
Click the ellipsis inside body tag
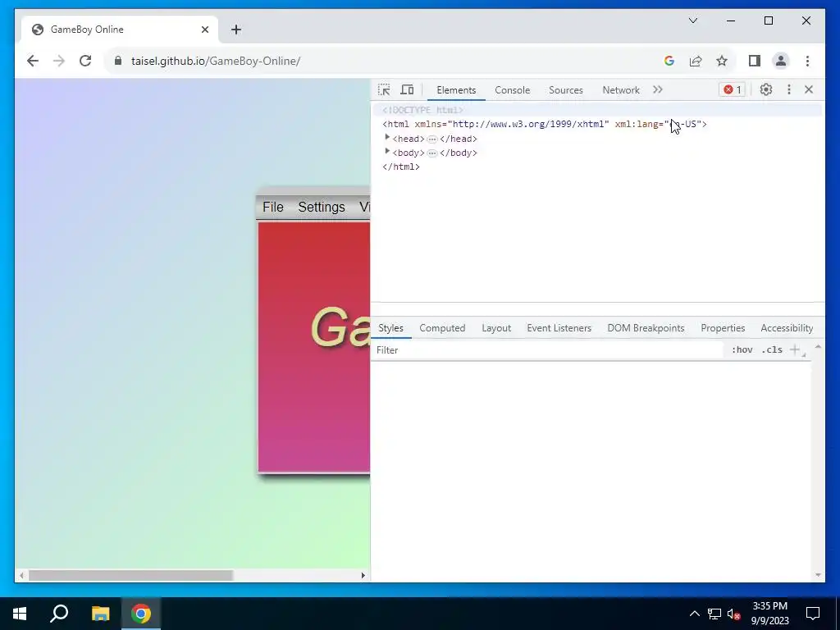pos(432,153)
